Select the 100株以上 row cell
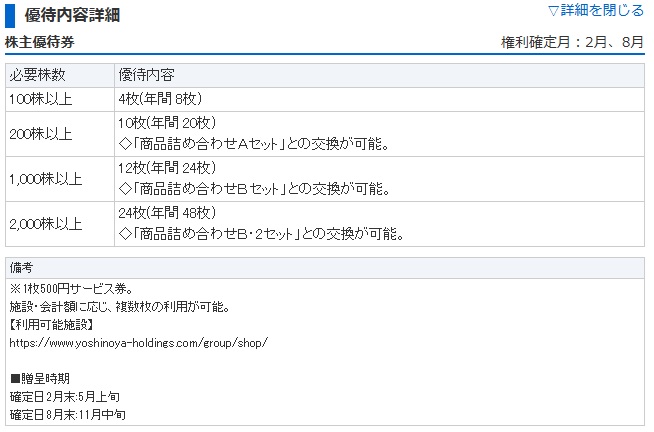Image resolution: width=654 pixels, height=432 pixels. point(40,99)
